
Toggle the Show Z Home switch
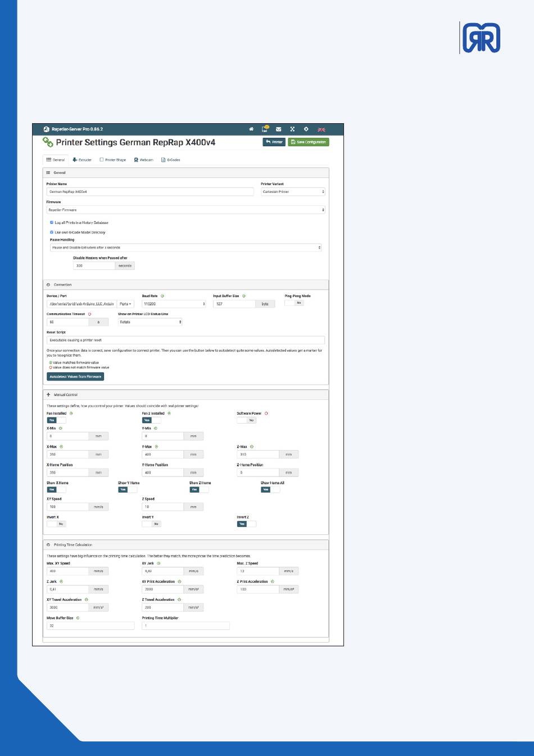pos(199,489)
